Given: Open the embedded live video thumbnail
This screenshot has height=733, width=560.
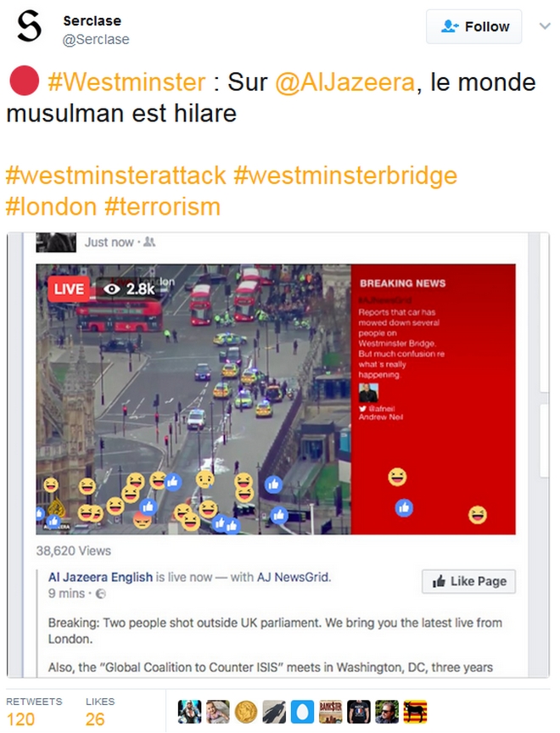Looking at the screenshot, I should (x=276, y=400).
